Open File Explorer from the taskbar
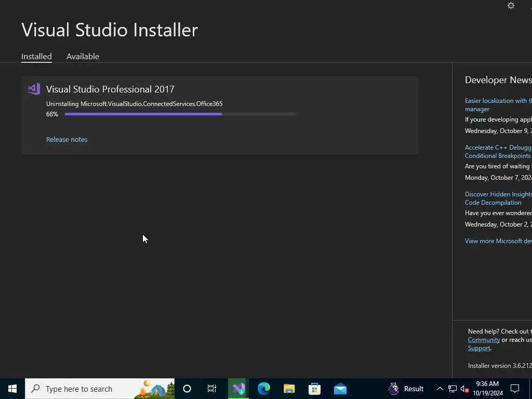The height and width of the screenshot is (399, 532). (289, 389)
